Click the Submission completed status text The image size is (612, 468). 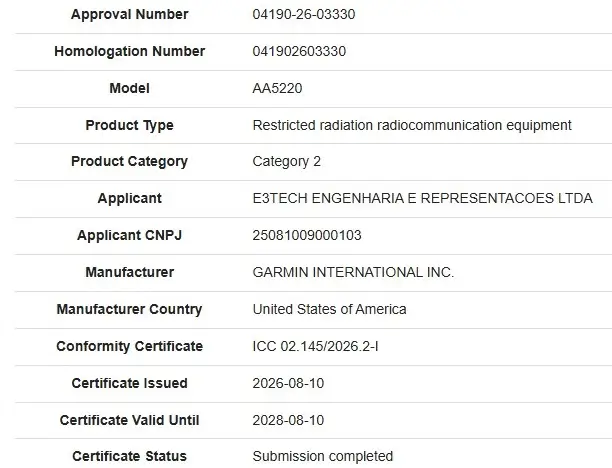click(x=322, y=456)
